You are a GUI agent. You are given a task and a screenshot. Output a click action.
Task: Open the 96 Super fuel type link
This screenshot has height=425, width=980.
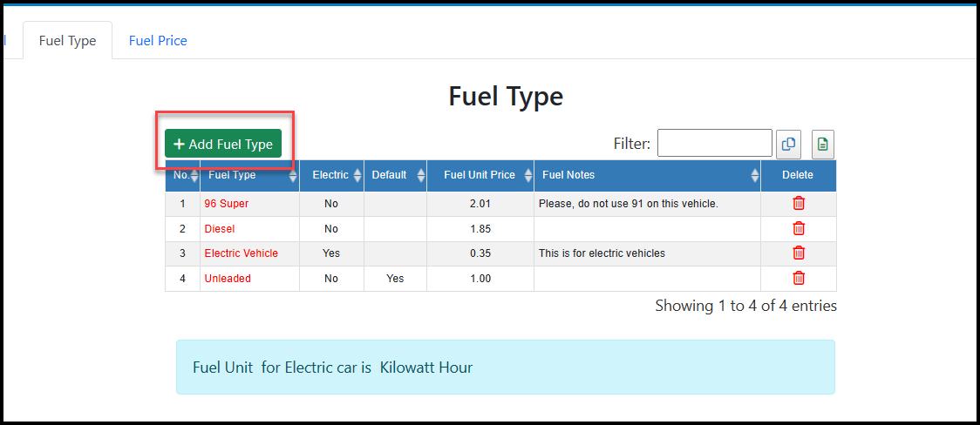click(x=227, y=204)
